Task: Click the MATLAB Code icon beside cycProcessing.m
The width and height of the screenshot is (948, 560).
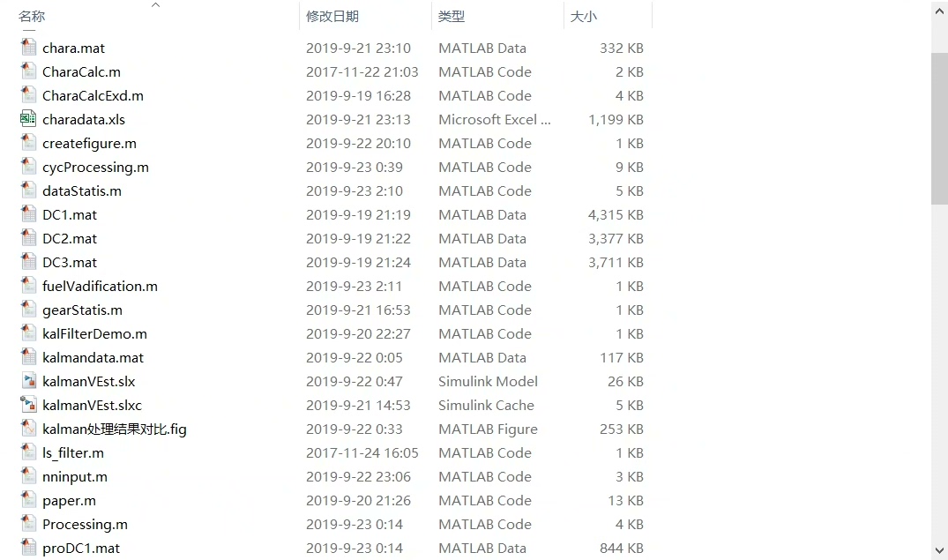Action: [x=26, y=167]
